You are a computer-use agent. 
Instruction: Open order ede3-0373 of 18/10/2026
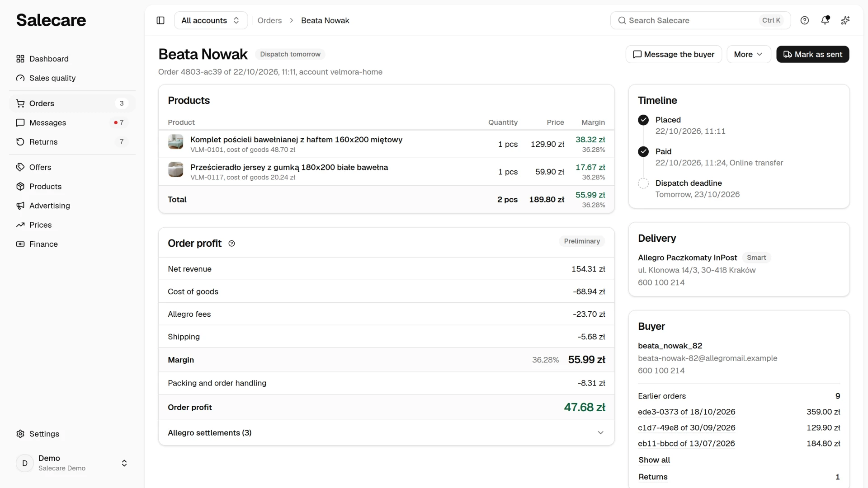[686, 412]
